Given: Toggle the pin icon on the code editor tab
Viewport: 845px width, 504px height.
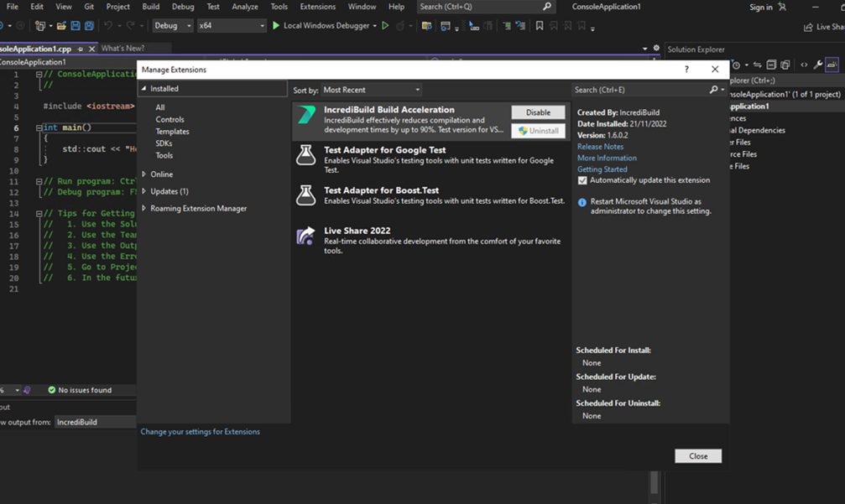Looking at the screenshot, I should click(81, 49).
